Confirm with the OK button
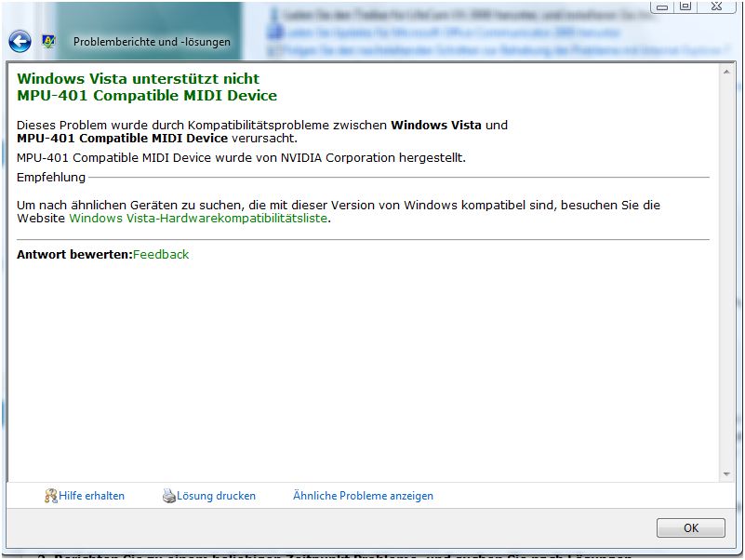Image resolution: width=745 pixels, height=560 pixels. (x=691, y=527)
